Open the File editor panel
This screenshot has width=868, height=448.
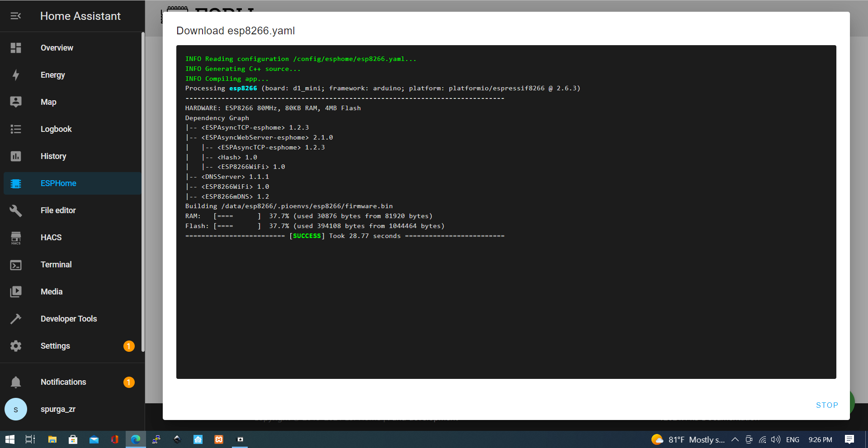pos(72,210)
